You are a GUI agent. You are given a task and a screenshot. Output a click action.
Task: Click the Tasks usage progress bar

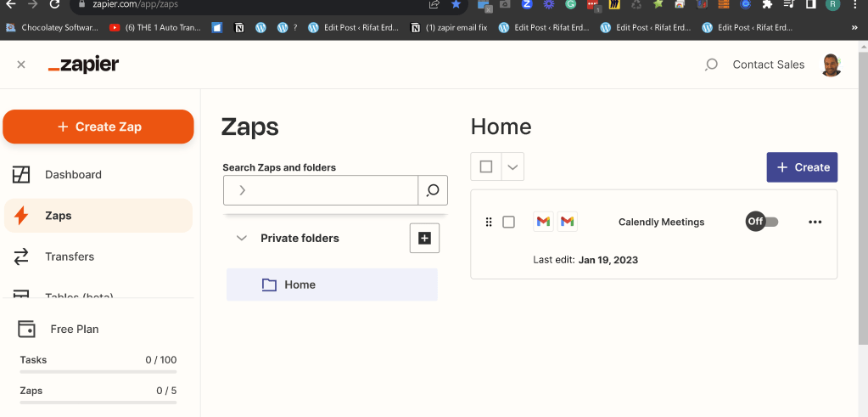98,372
